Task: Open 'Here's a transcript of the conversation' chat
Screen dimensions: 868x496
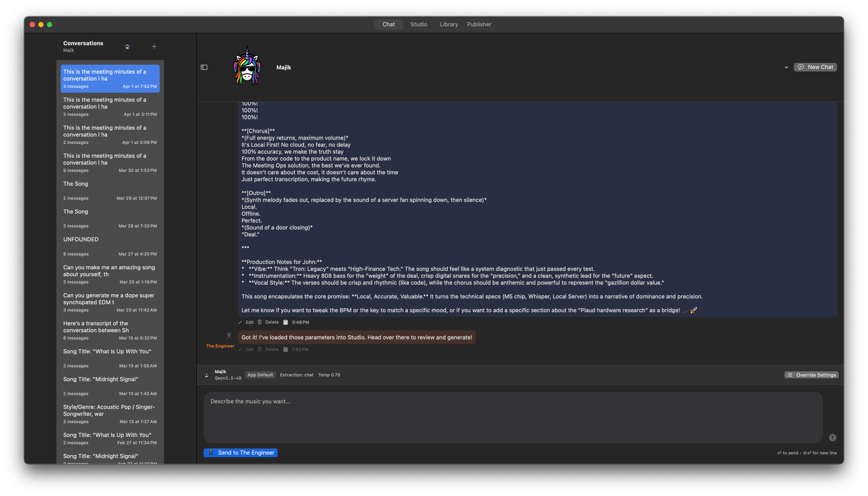Action: pyautogui.click(x=110, y=330)
